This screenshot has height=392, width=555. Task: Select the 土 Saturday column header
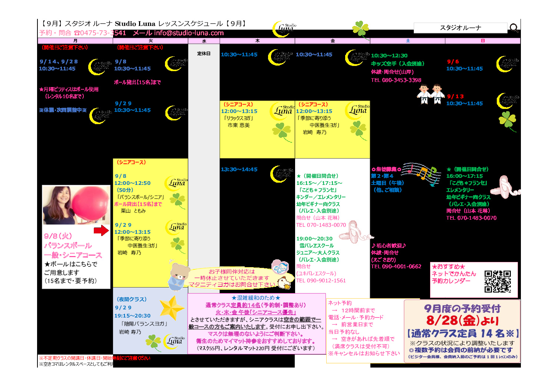click(407, 41)
